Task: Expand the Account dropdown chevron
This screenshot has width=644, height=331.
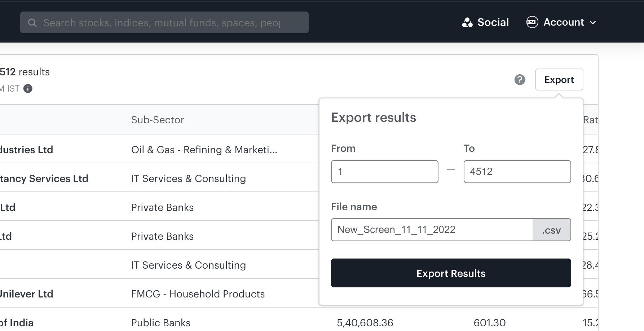Action: pyautogui.click(x=593, y=23)
